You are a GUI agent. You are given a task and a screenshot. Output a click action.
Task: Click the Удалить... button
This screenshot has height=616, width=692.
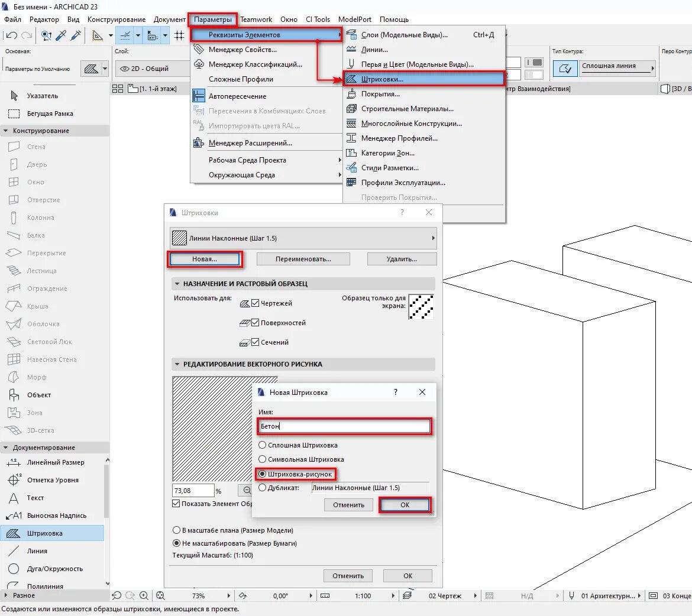pyautogui.click(x=402, y=259)
